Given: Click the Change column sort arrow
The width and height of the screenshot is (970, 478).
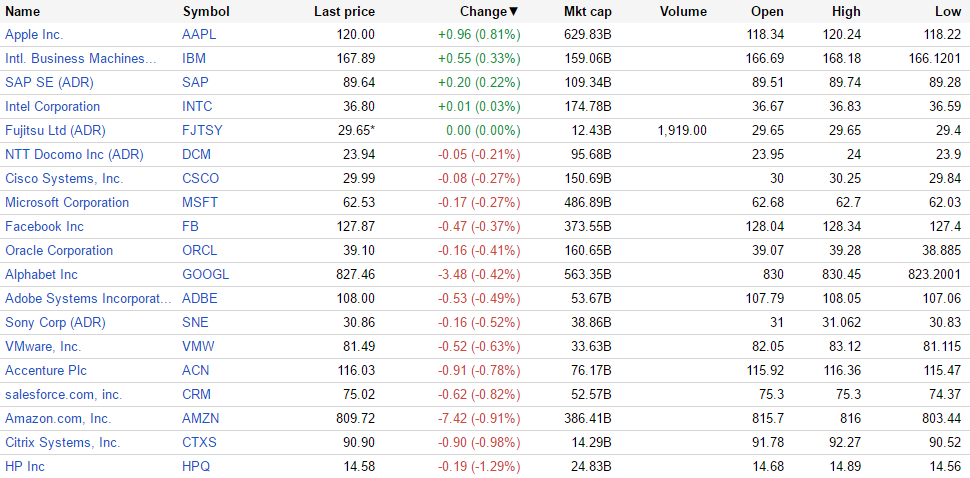Looking at the screenshot, I should tap(514, 12).
